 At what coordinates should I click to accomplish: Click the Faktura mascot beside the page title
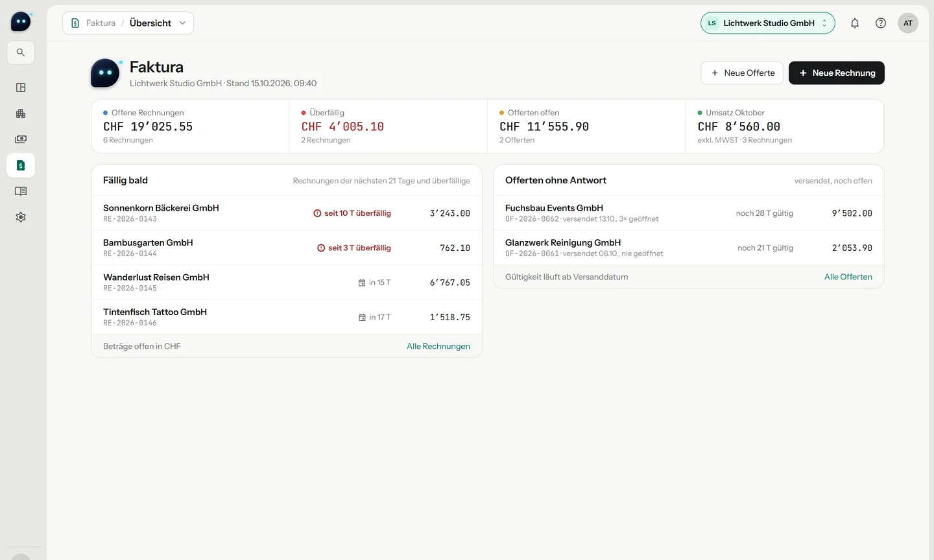click(x=106, y=73)
